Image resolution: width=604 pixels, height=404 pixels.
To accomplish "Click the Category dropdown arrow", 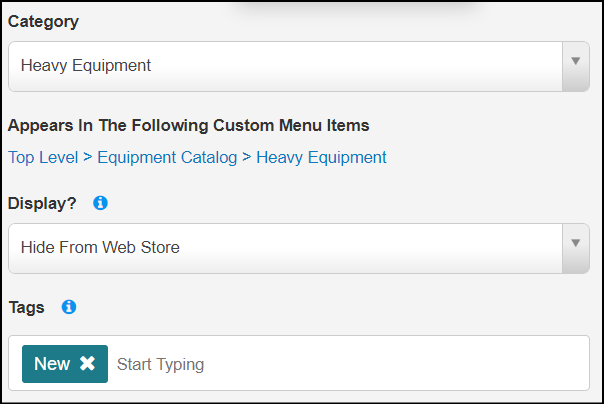I will (x=575, y=62).
